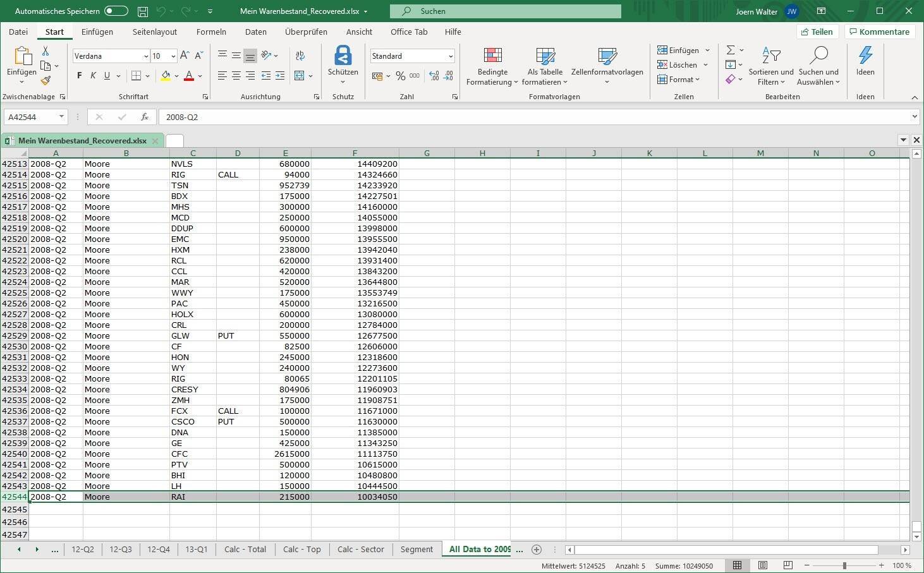The width and height of the screenshot is (924, 573).
Task: Add a new sheet with plus icon
Action: [x=537, y=550]
